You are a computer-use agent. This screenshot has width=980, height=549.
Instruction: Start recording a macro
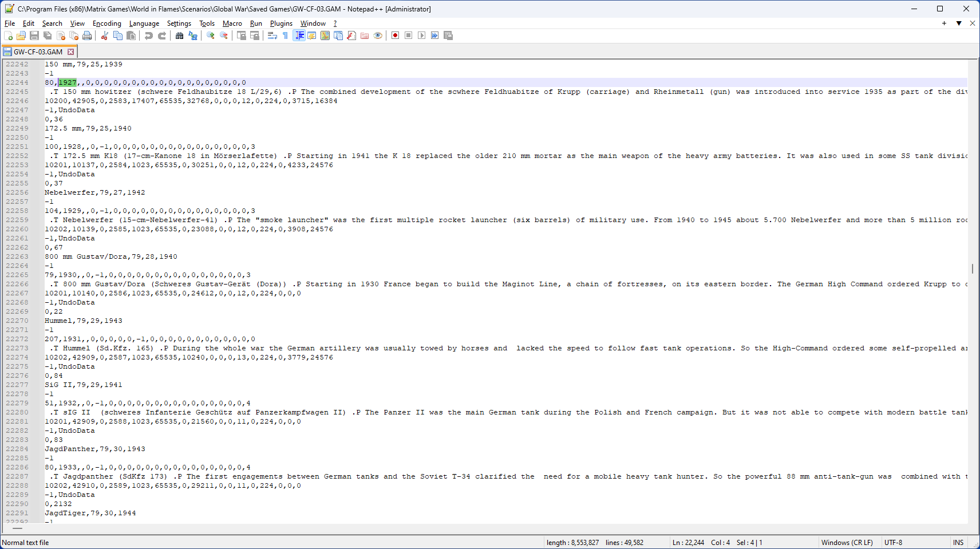396,35
